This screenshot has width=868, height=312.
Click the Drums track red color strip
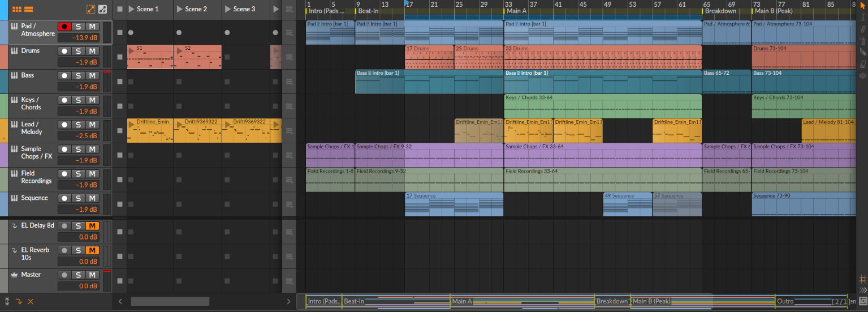pyautogui.click(x=4, y=57)
